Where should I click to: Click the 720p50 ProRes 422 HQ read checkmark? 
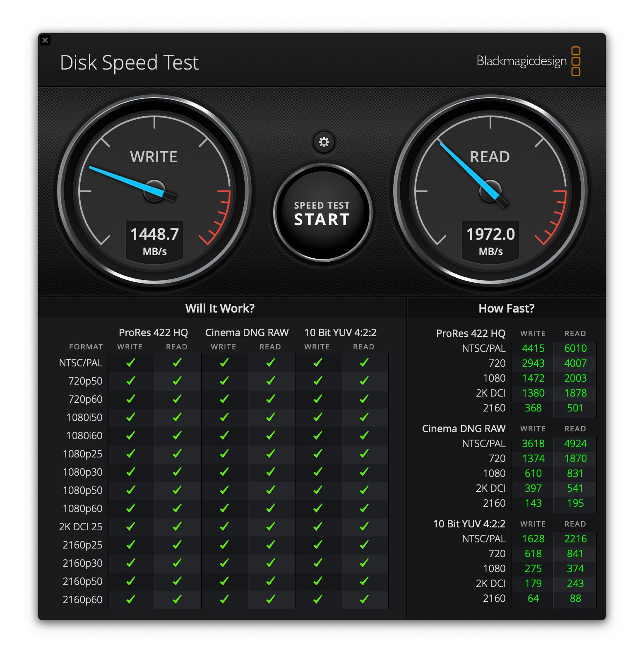[177, 380]
